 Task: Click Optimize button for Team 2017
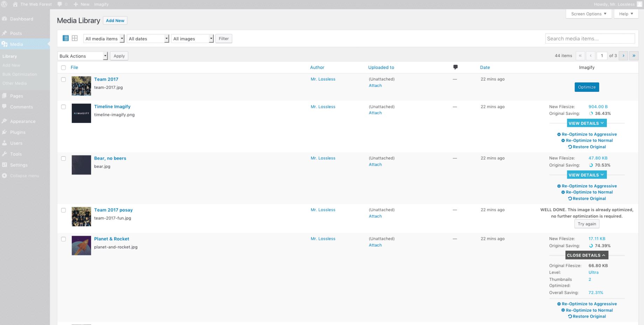click(x=587, y=87)
